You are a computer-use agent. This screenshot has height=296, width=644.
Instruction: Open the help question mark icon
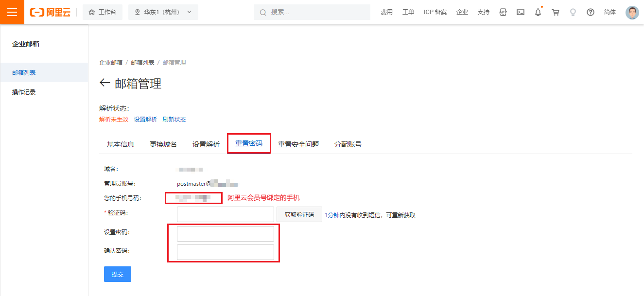point(591,12)
